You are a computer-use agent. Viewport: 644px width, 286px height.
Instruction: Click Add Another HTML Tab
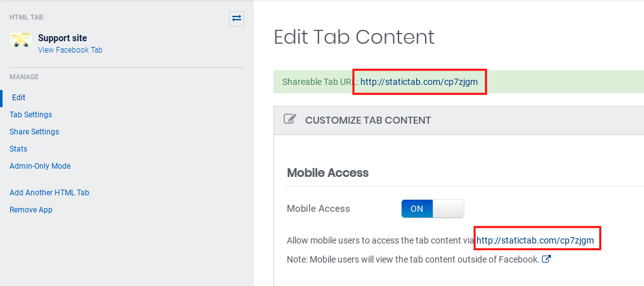coord(49,193)
